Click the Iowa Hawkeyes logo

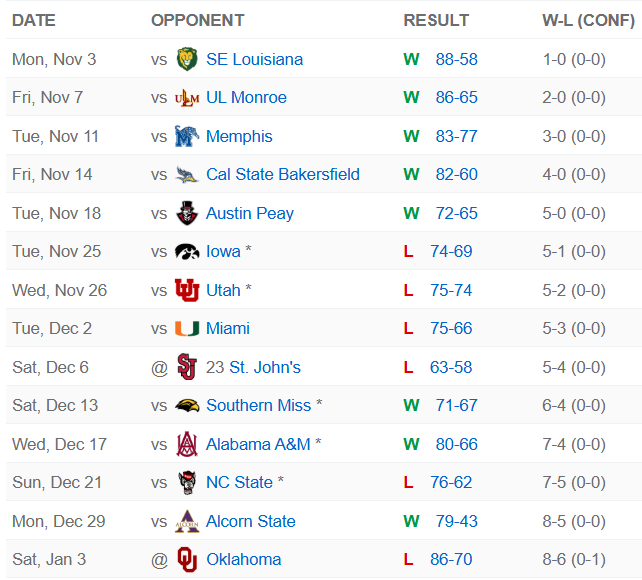tap(186, 252)
